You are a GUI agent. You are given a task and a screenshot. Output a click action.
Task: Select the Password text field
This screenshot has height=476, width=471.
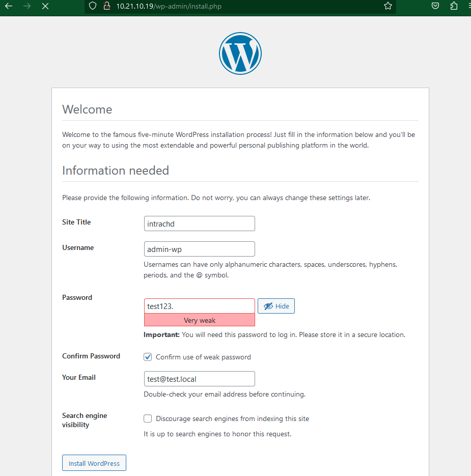[x=199, y=306]
